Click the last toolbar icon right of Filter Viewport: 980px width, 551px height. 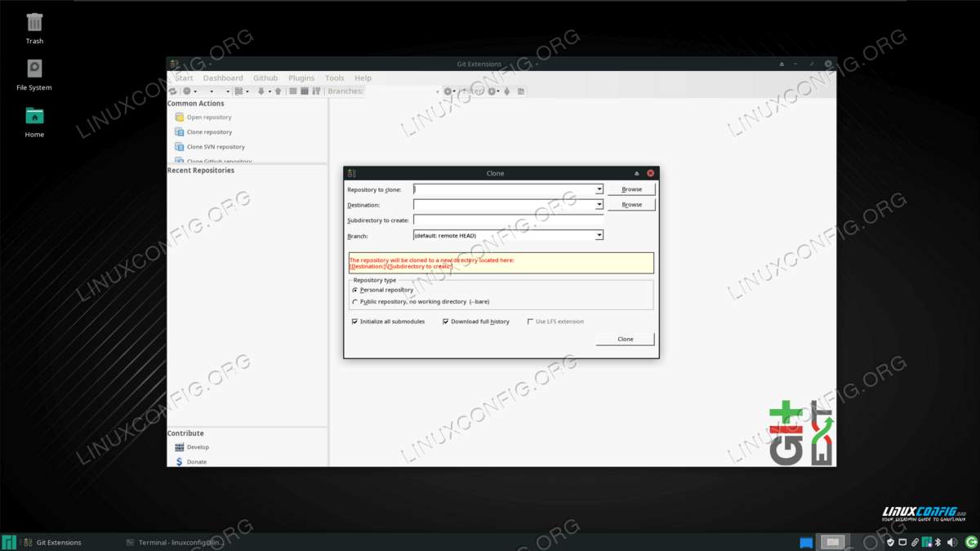tap(521, 91)
